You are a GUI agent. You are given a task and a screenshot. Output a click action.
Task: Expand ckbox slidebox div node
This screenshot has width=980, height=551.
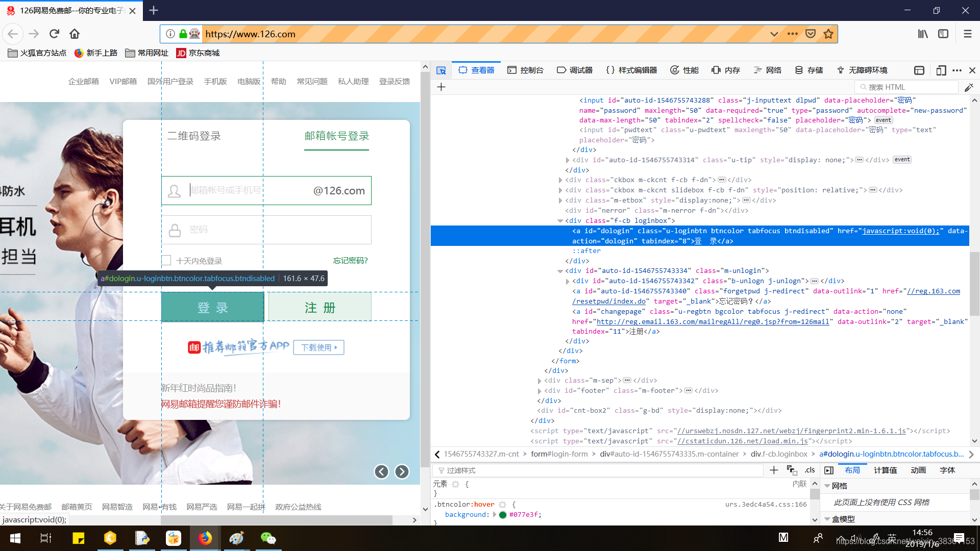pyautogui.click(x=560, y=190)
